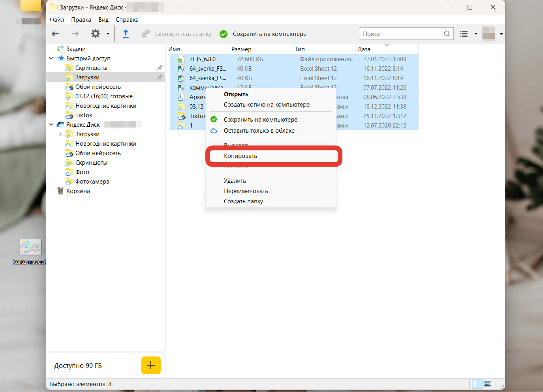Click the blue upload arrow icon

coord(126,34)
